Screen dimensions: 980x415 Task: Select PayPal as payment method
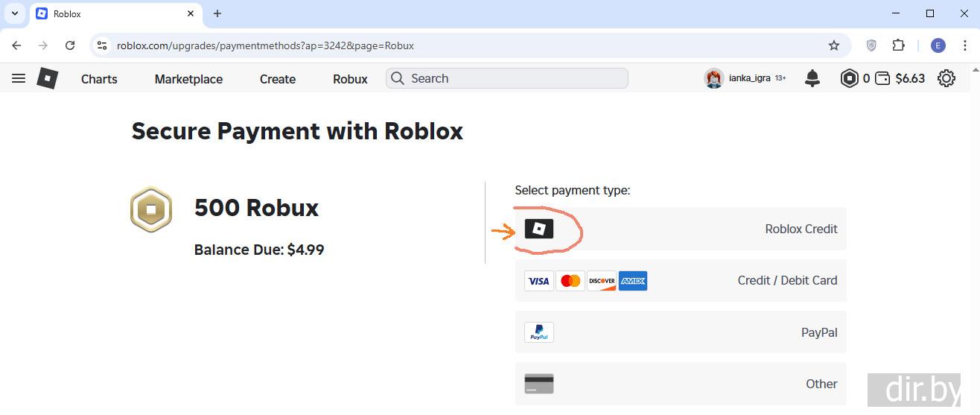click(x=680, y=332)
